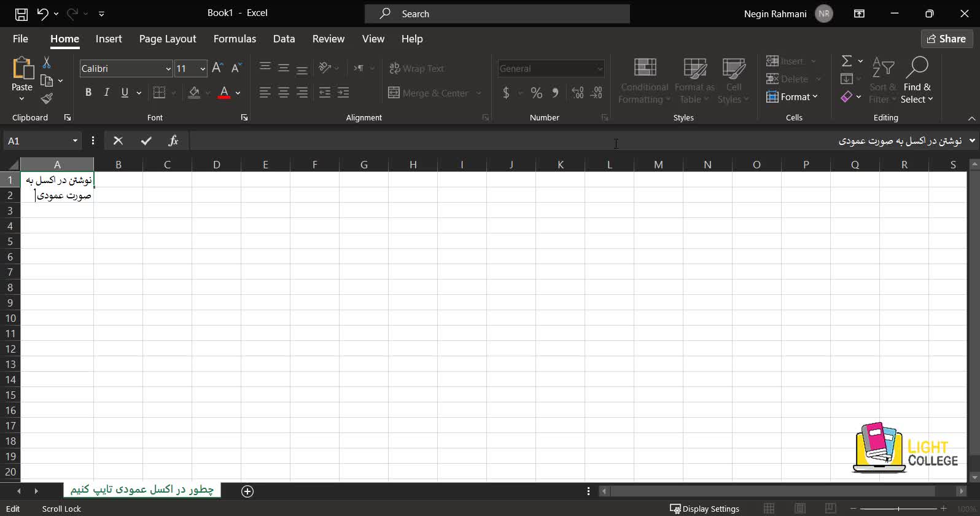Open the Page Layout tab
The width and height of the screenshot is (980, 516).
click(x=168, y=39)
